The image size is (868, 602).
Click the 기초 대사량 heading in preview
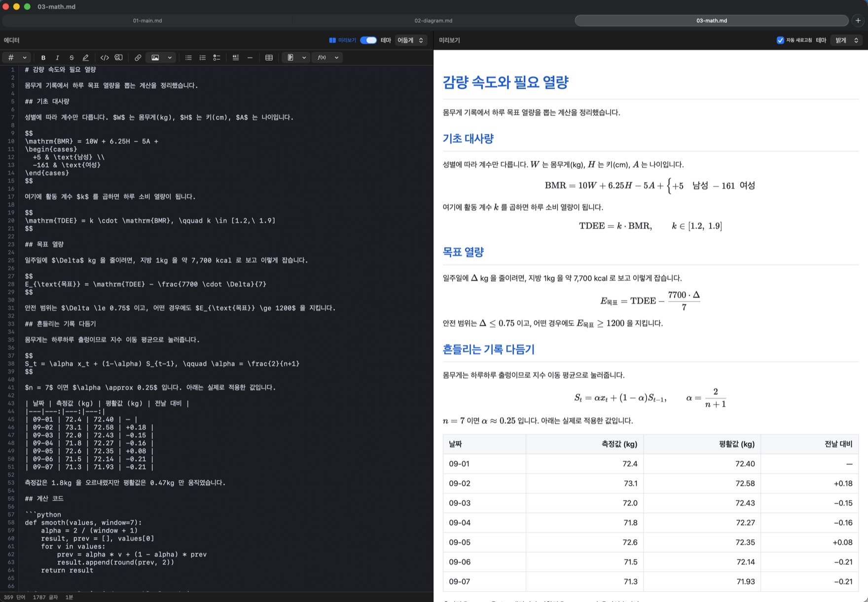468,139
